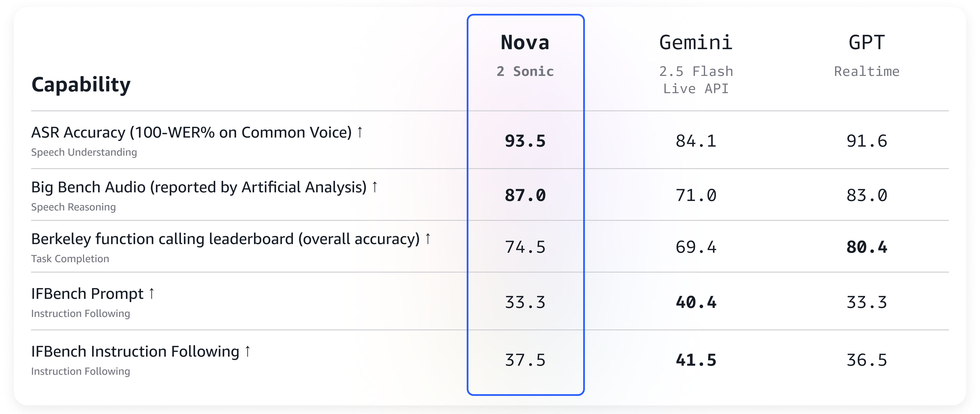The height and width of the screenshot is (414, 980).
Task: Click Gemini's bold 40.4 IFBench Prompt score
Action: pyautogui.click(x=696, y=303)
